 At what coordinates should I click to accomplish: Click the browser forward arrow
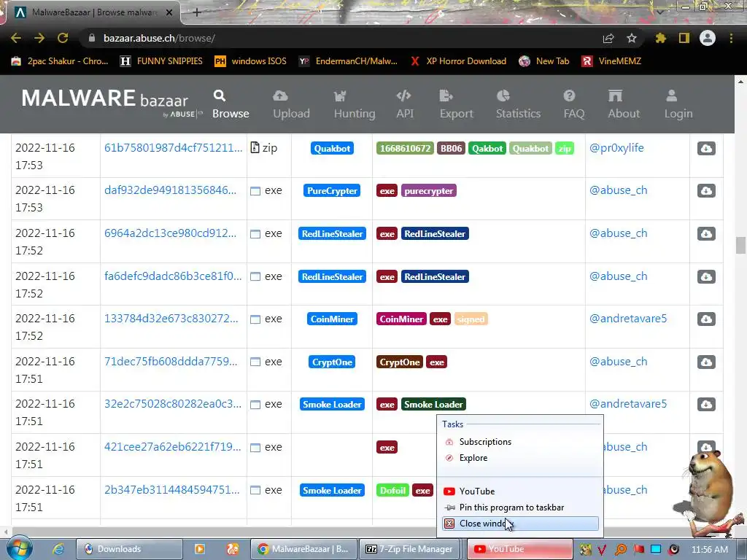tap(39, 38)
